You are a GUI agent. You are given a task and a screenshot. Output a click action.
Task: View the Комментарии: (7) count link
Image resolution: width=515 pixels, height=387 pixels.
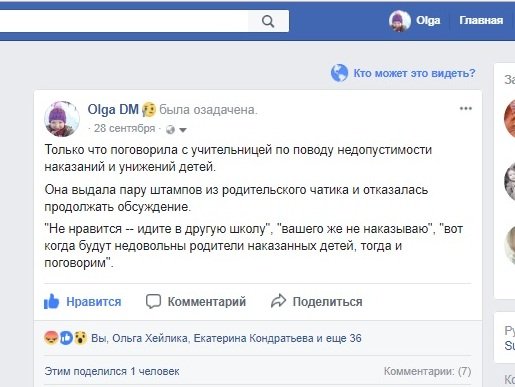coord(427,371)
